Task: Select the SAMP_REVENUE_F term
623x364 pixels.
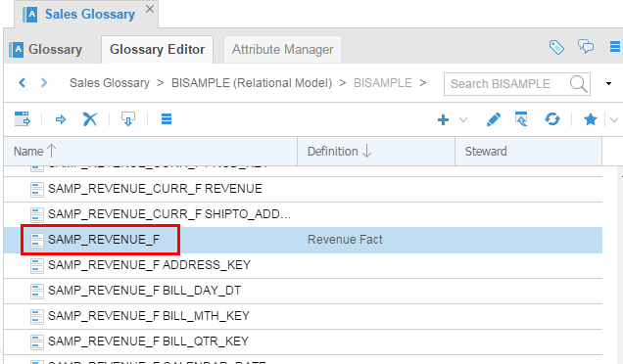Action: pyautogui.click(x=104, y=240)
